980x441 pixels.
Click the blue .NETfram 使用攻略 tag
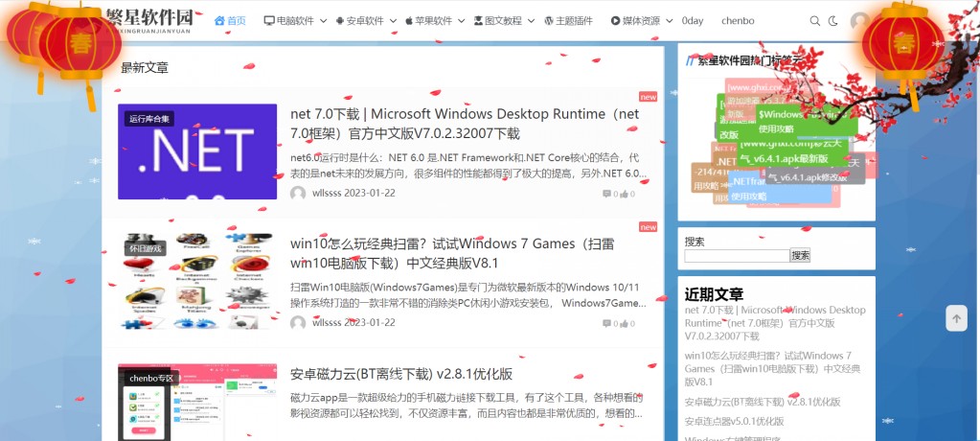pos(782,189)
